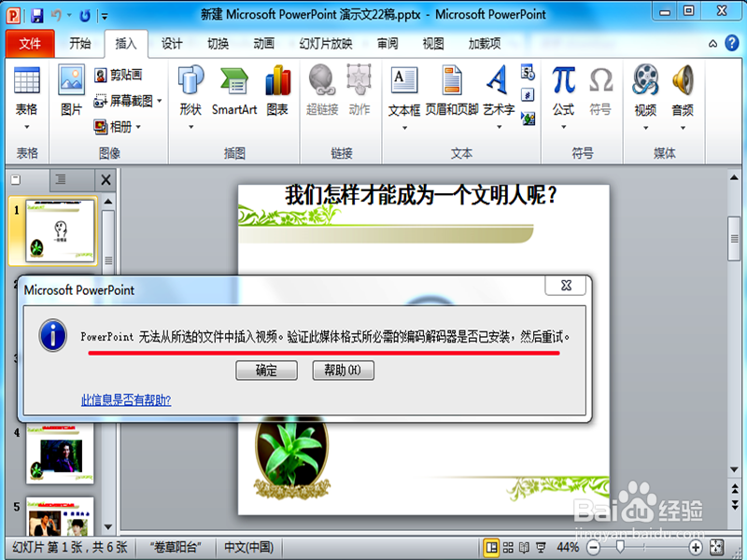The height and width of the screenshot is (560, 747).
Task: Click the 符号 symbol icon
Action: (600, 91)
